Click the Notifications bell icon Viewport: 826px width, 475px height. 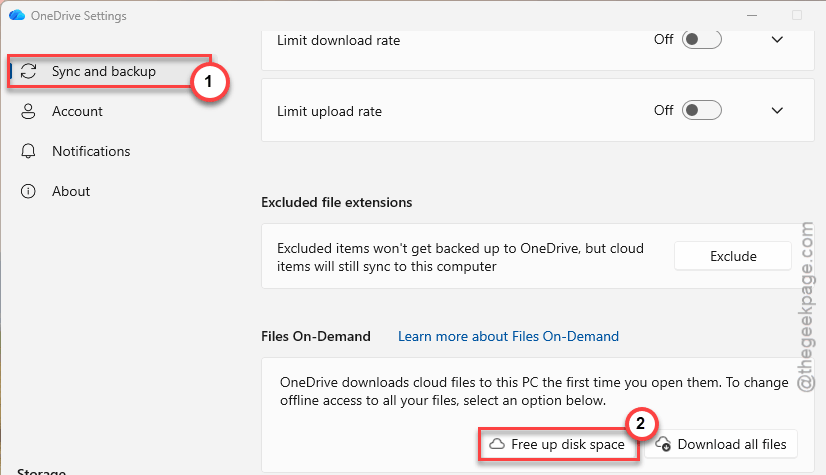[28, 151]
